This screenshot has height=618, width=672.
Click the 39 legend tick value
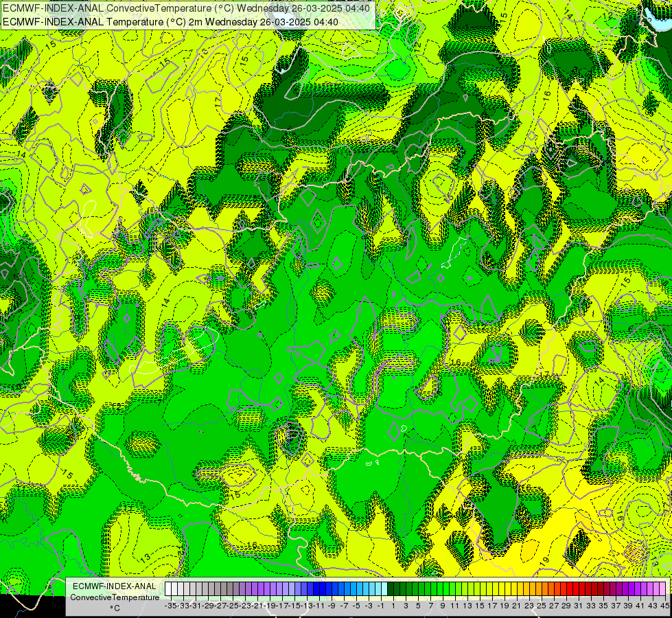(628, 606)
